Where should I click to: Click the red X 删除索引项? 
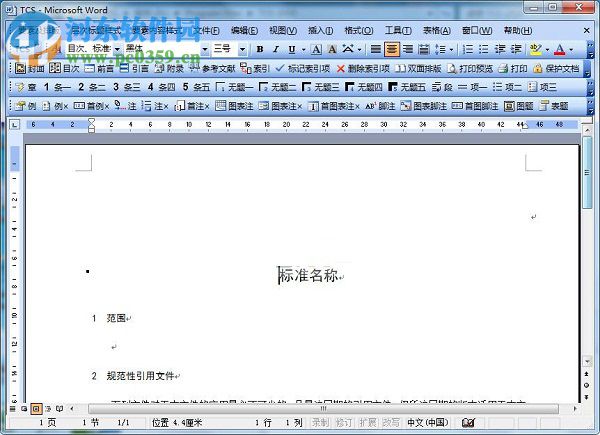click(363, 68)
